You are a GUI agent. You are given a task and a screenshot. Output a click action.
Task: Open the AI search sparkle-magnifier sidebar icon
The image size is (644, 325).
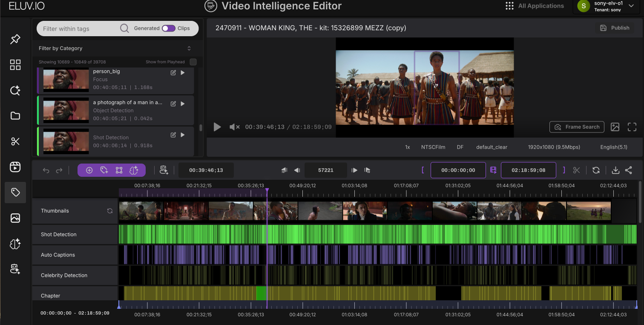coord(15,90)
